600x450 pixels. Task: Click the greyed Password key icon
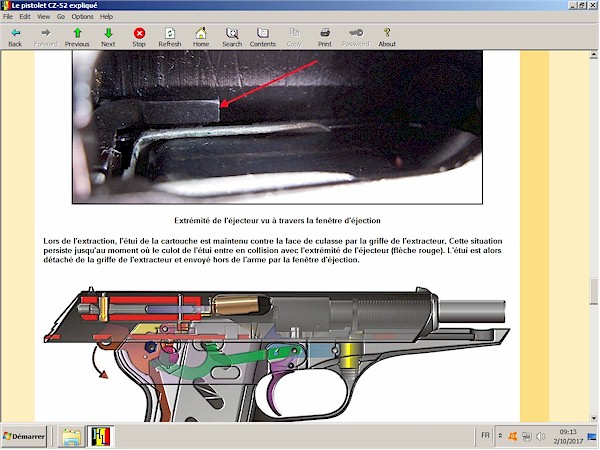click(356, 33)
